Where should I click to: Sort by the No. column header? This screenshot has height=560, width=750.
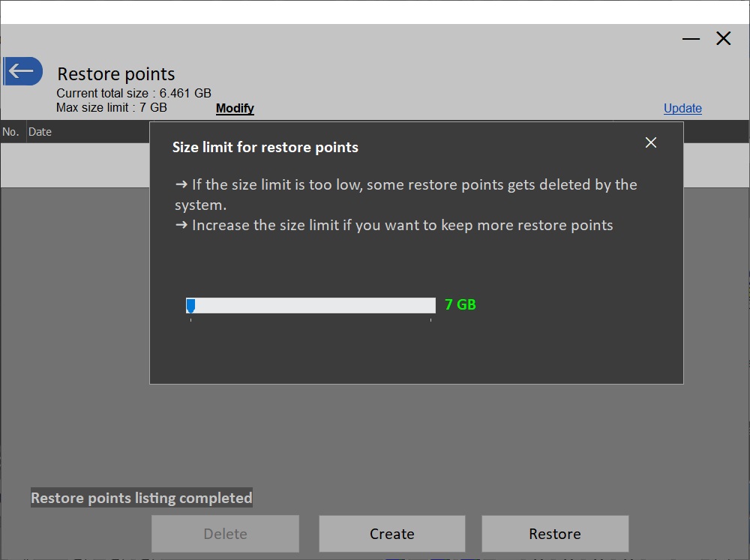(x=10, y=132)
